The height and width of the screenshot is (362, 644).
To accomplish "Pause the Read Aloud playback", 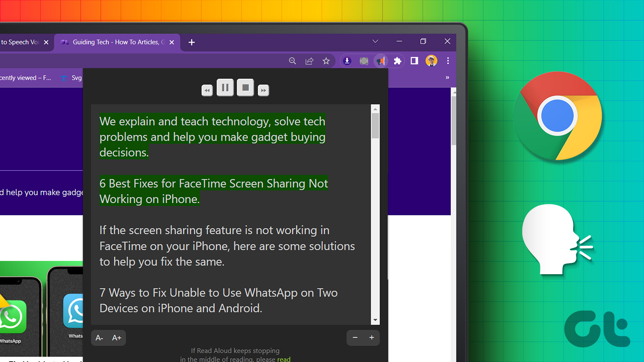I will tap(225, 88).
